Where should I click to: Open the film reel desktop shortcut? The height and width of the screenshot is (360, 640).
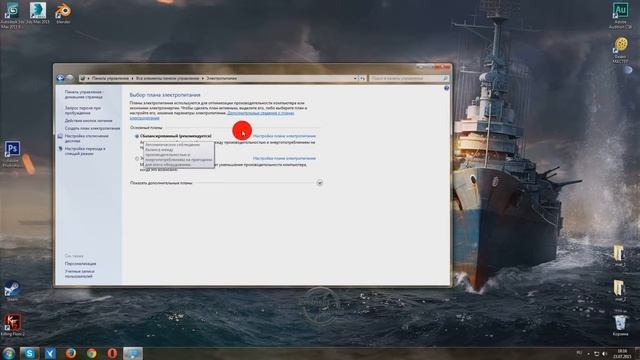pos(620,50)
